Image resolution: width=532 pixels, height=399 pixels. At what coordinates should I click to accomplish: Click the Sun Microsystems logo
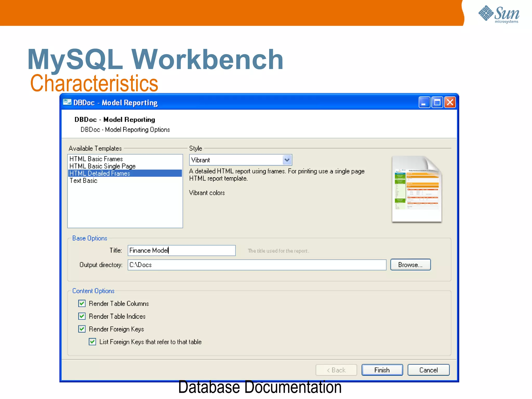(x=499, y=14)
